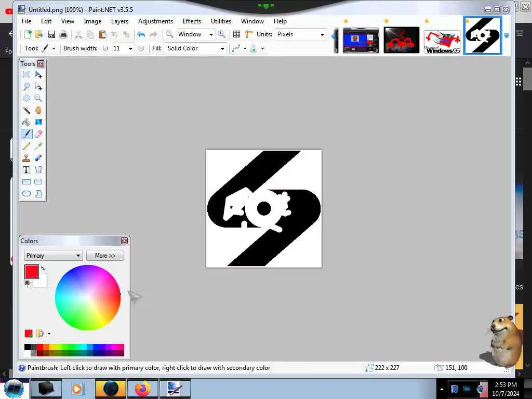Select the Paintbrush tool
Image resolution: width=532 pixels, height=399 pixels.
26,134
